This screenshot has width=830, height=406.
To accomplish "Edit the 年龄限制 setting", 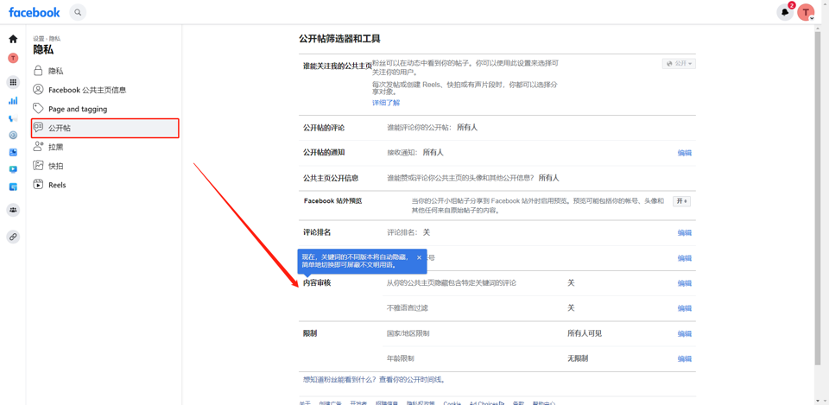I will [684, 358].
